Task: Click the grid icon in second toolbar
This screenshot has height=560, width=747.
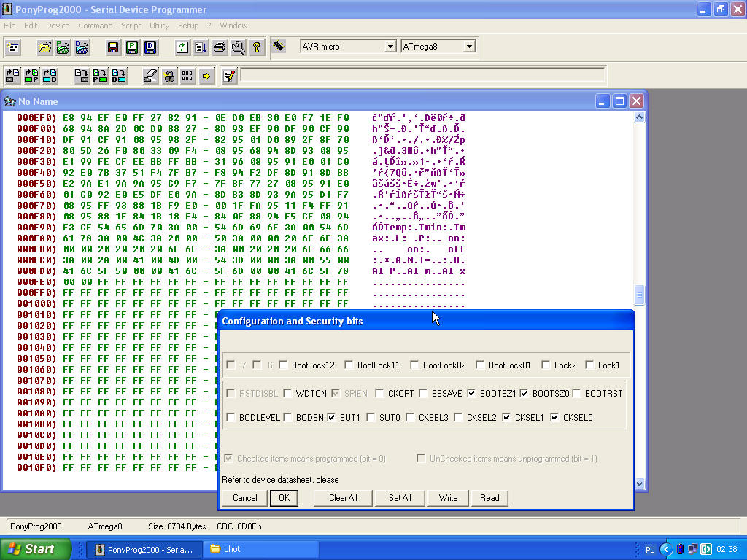Action: (x=187, y=76)
